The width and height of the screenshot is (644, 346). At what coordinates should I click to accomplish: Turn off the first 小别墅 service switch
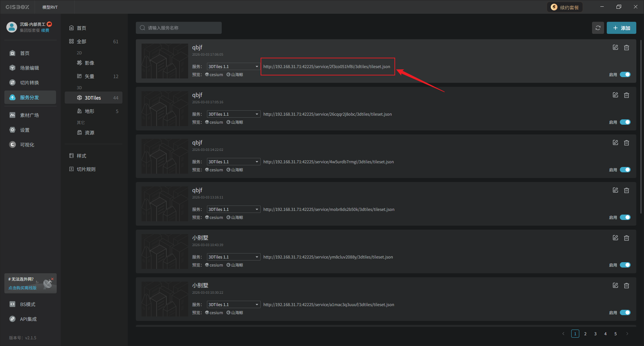[x=625, y=265]
